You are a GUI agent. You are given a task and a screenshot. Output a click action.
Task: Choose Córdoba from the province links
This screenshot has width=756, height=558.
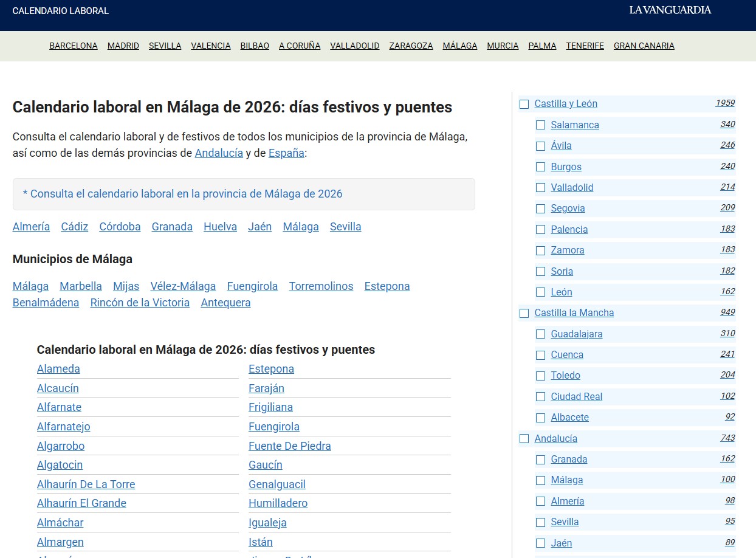(x=120, y=227)
